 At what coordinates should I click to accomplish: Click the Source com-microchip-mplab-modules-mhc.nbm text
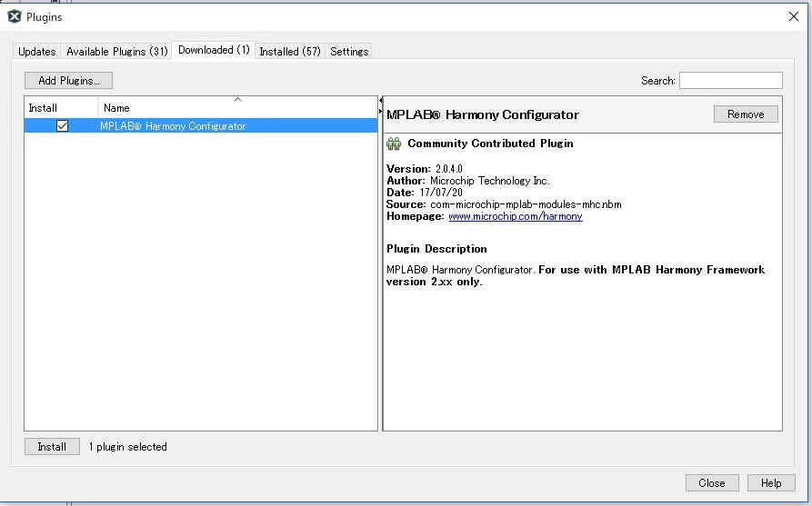[x=504, y=204]
